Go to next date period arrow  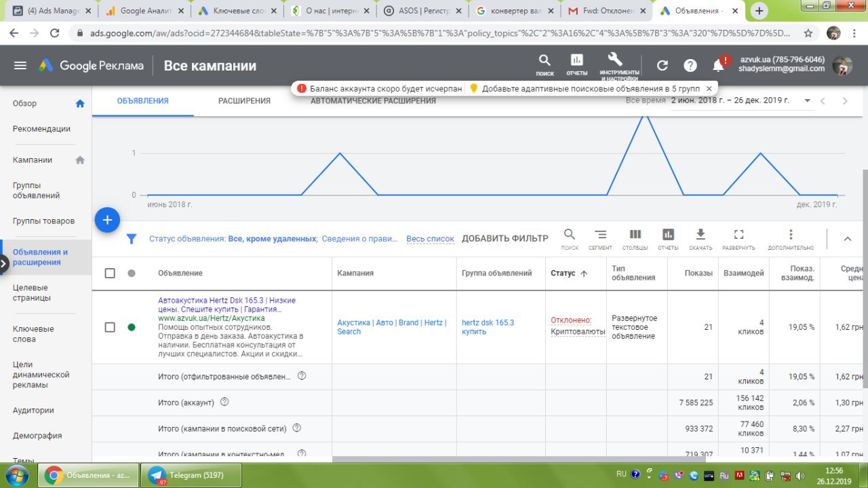845,101
